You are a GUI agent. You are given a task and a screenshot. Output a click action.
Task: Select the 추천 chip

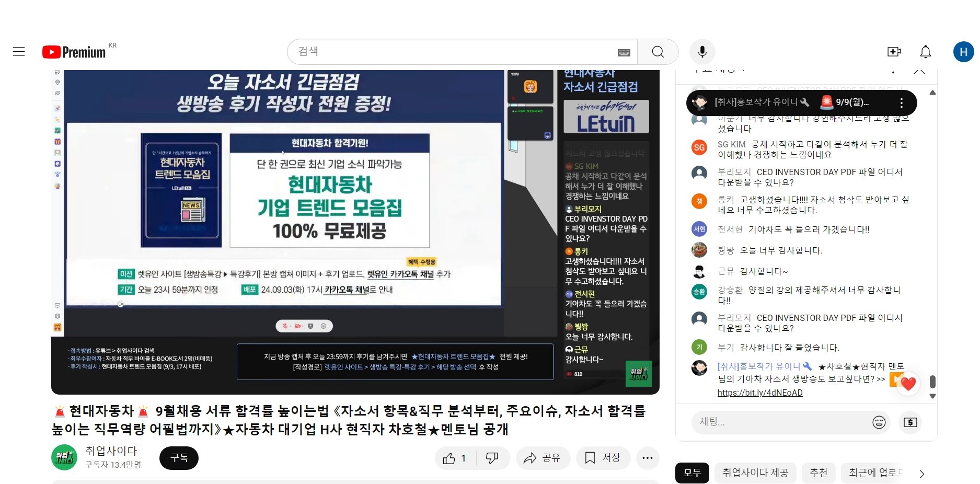(x=818, y=473)
